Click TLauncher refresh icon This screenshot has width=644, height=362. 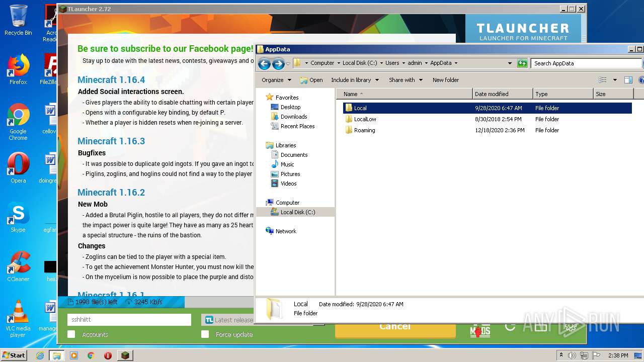[510, 327]
